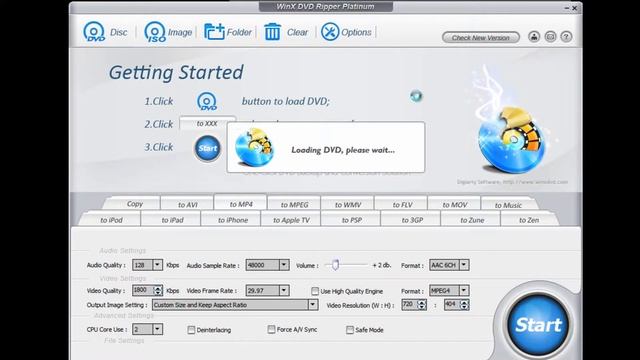Expand the Audio Quality dropdown
Screen dimensions: 640x360
point(158,265)
